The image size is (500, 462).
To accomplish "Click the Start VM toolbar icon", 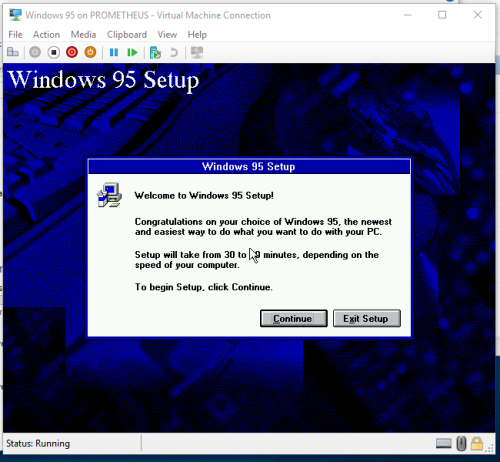I will 35,52.
